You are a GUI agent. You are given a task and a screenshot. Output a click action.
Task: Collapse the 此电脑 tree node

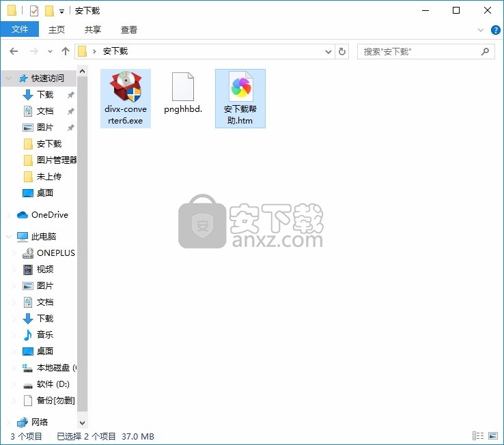pos(9,236)
